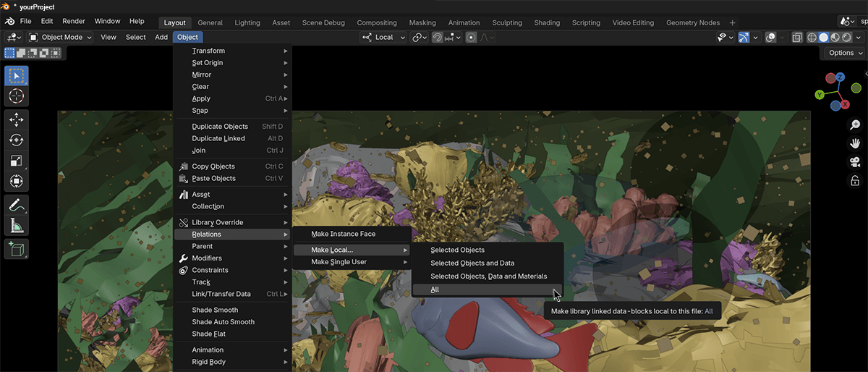
Task: Expand gizmo options dropdown arrow
Action: (x=756, y=37)
